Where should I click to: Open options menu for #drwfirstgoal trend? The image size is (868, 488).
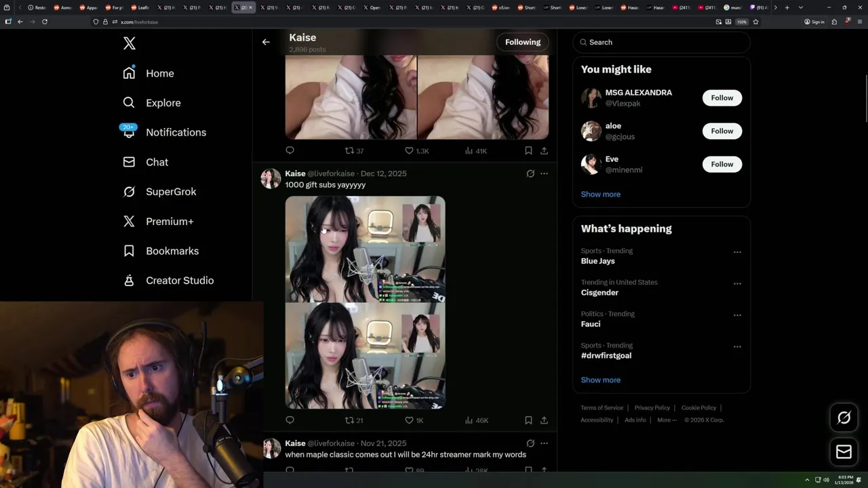click(x=737, y=347)
